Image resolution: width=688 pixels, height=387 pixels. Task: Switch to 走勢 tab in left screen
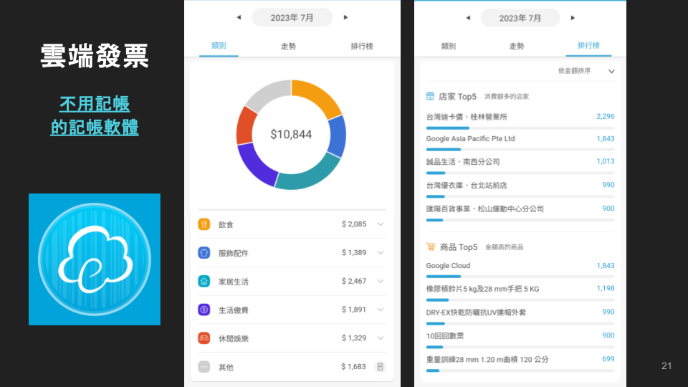288,46
